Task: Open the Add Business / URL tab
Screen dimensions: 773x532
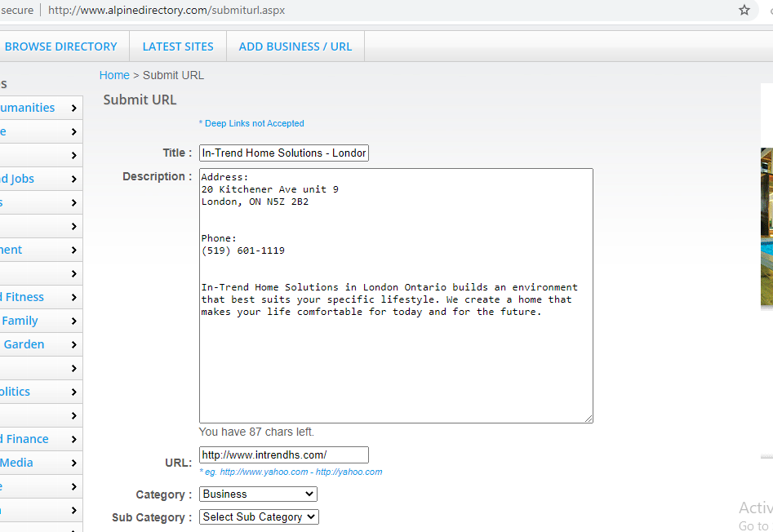Action: click(295, 47)
